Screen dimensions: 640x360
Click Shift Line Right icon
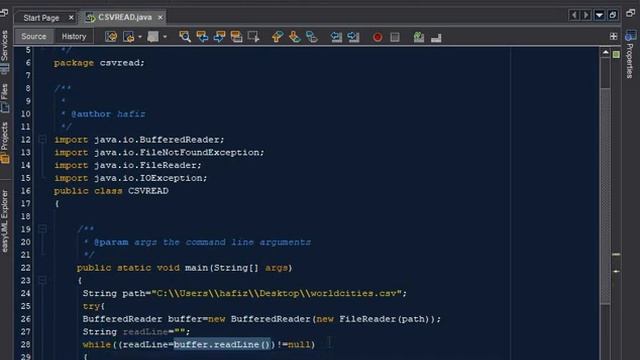click(353, 37)
